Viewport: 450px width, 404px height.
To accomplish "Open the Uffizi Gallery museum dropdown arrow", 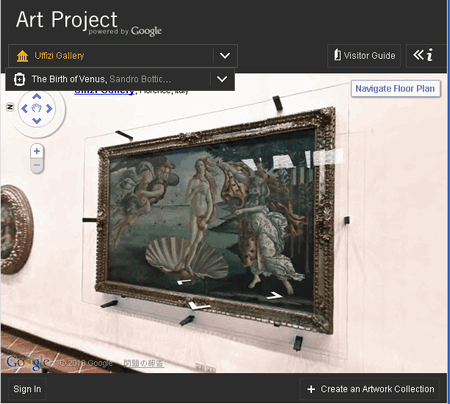I will 225,56.
